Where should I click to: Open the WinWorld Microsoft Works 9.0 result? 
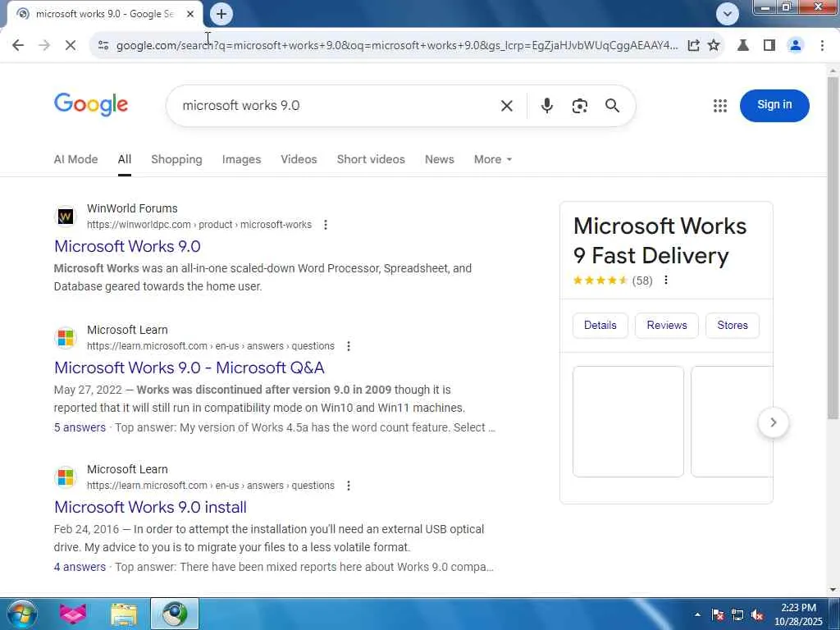tap(127, 246)
